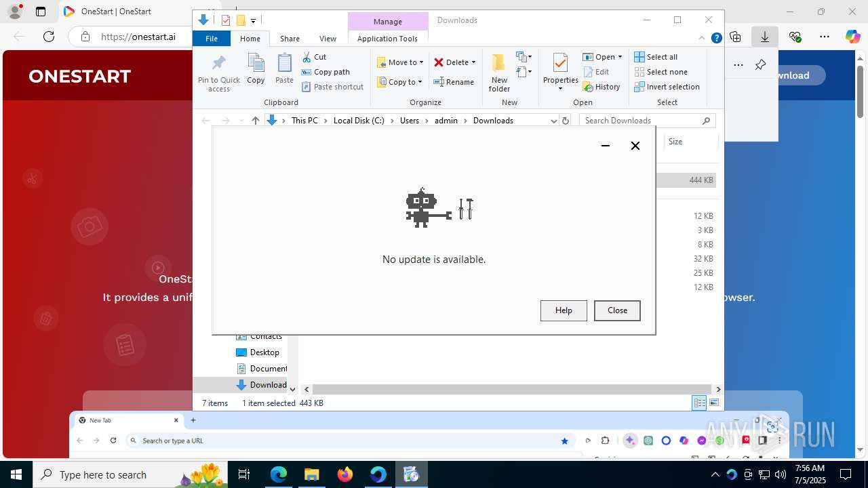Viewport: 868px width, 488px height.
Task: Reload the onestart.ai page in Edge
Action: click(49, 37)
